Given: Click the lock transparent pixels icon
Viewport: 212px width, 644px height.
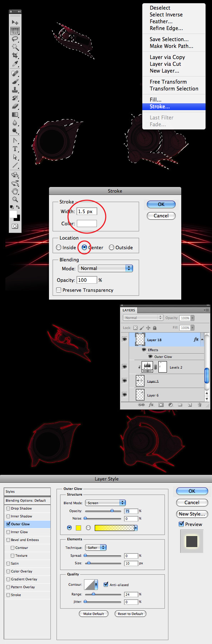Looking at the screenshot, I should click(135, 328).
